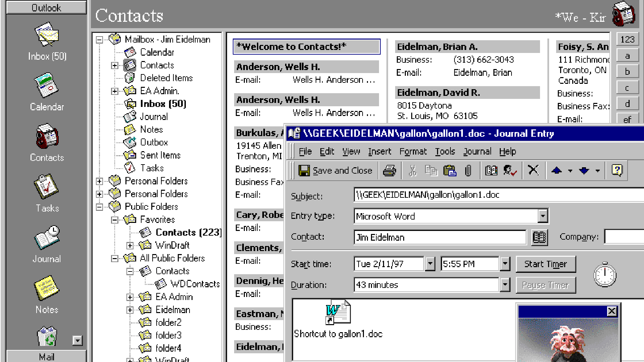Screen dimensions: 644x362
Task: Attach a file using the paperclip icon
Action: [468, 170]
